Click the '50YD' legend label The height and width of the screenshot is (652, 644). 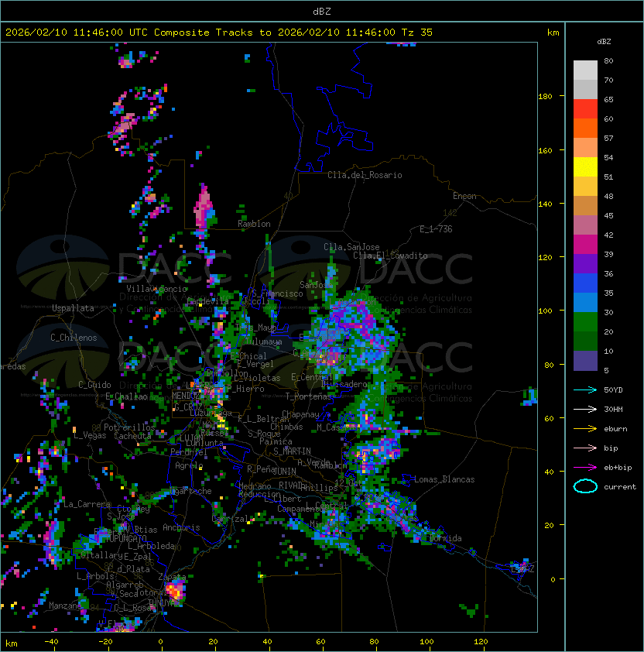tap(613, 389)
